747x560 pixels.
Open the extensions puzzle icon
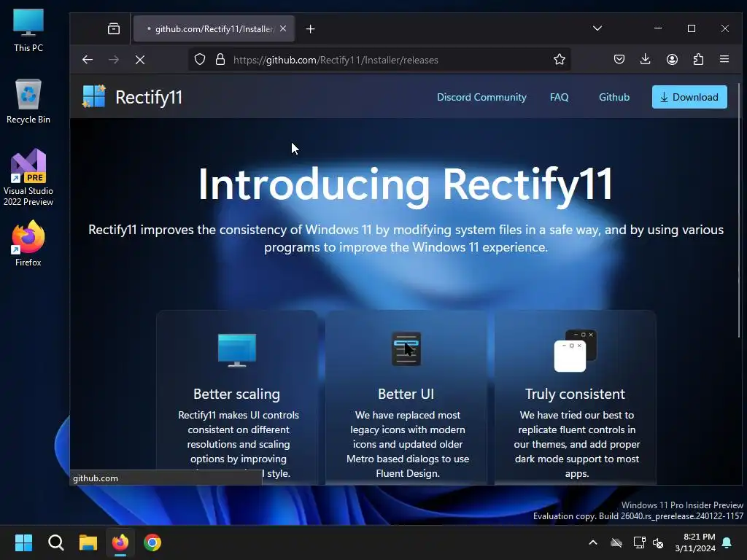(698, 60)
